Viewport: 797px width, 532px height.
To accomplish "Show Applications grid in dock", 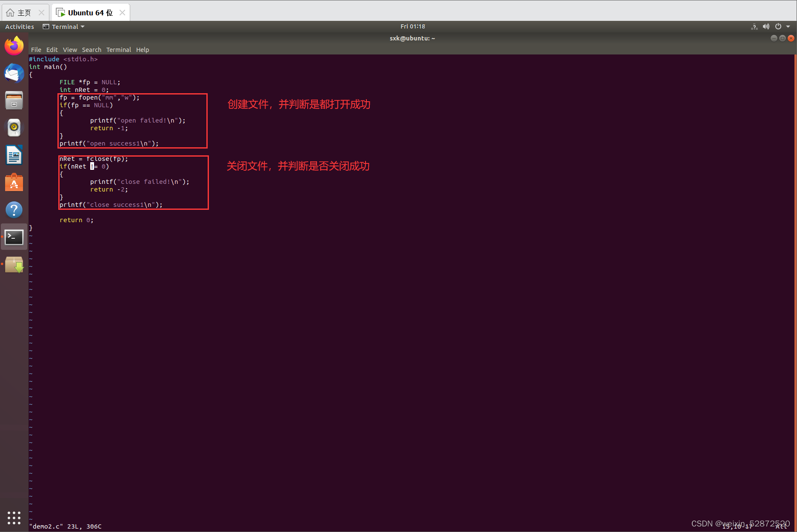I will click(14, 518).
